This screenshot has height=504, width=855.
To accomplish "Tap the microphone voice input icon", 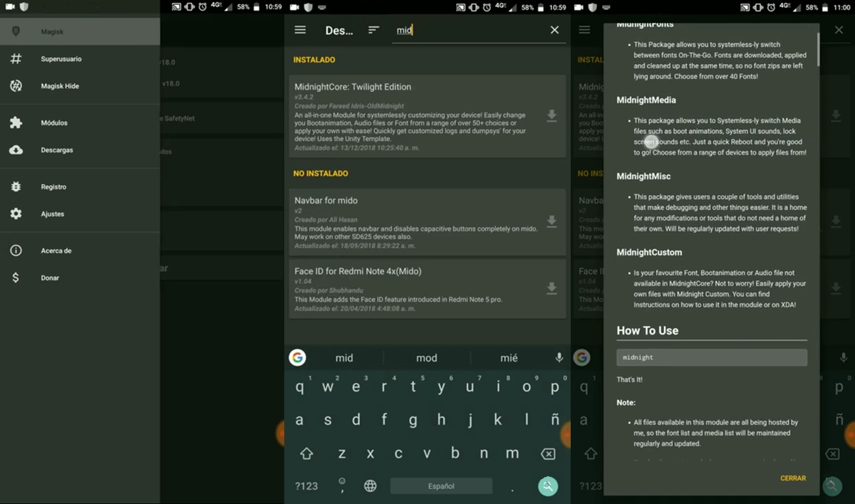I will (559, 357).
